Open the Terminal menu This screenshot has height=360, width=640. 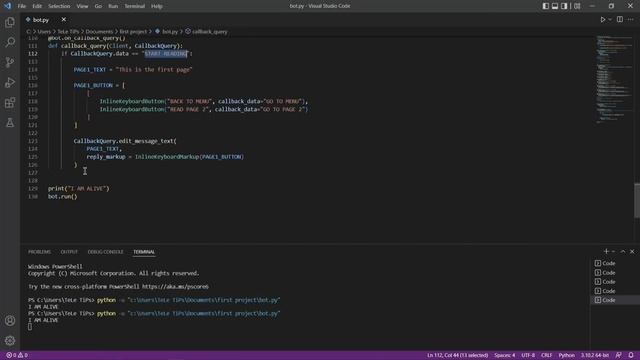pos(135,6)
